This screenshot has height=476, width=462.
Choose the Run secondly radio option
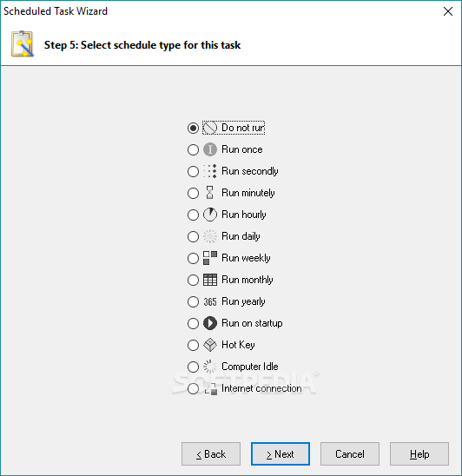[x=193, y=171]
